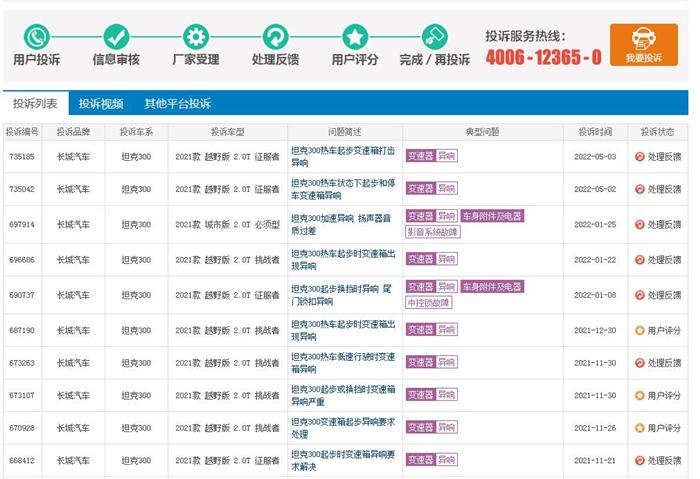Image resolution: width=700 pixels, height=479 pixels.
Task: Click the 处理反馈 status icon for complaint 696686
Action: point(639,260)
